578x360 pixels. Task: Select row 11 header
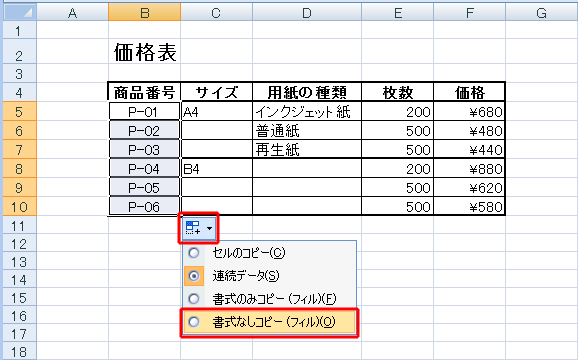pos(20,225)
